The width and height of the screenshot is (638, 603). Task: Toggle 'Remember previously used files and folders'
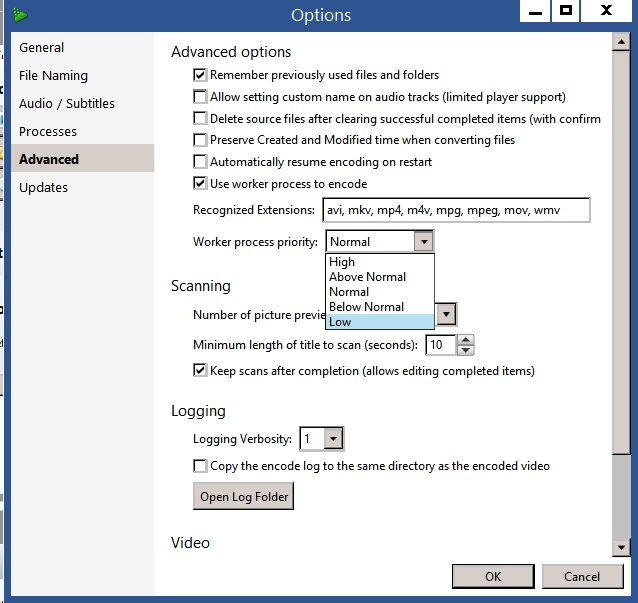pos(200,75)
